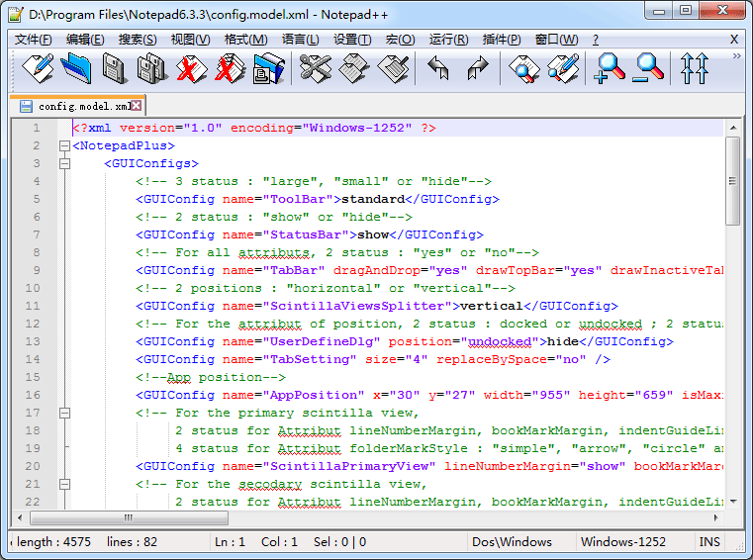The height and width of the screenshot is (560, 753).
Task: Click the 'Windows-1252' encoding value on line 1
Action: point(357,128)
